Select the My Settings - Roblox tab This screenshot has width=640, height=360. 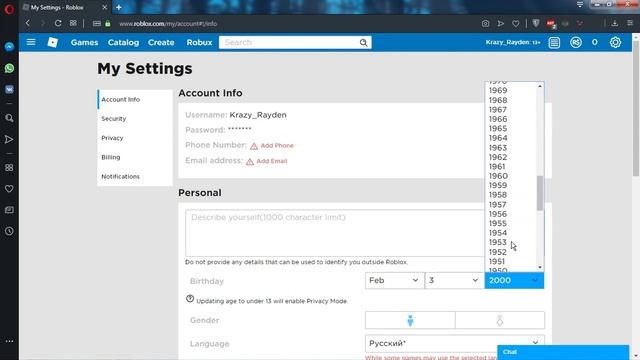[x=65, y=7]
